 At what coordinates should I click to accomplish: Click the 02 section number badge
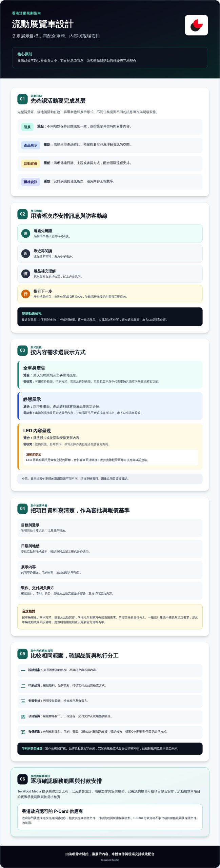22,214
